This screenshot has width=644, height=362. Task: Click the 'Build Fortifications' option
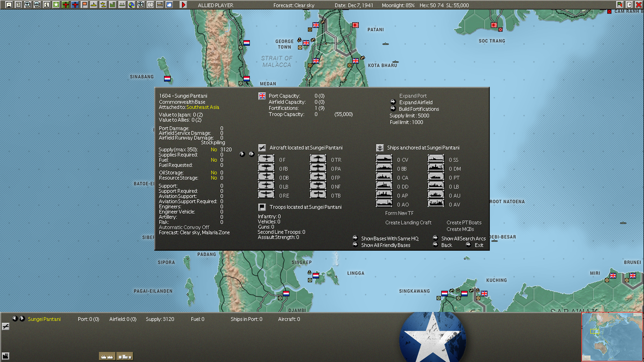click(419, 109)
